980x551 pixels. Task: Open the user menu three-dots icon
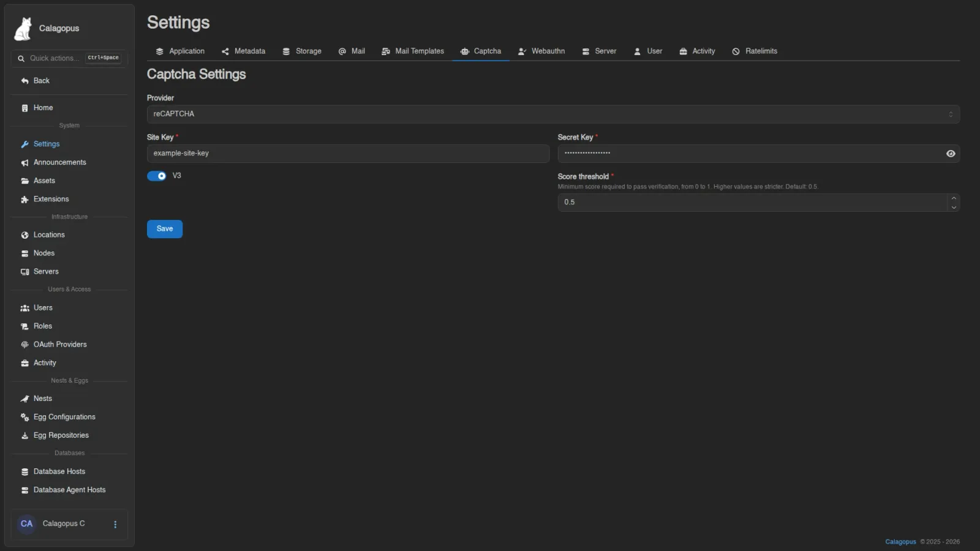pyautogui.click(x=115, y=525)
